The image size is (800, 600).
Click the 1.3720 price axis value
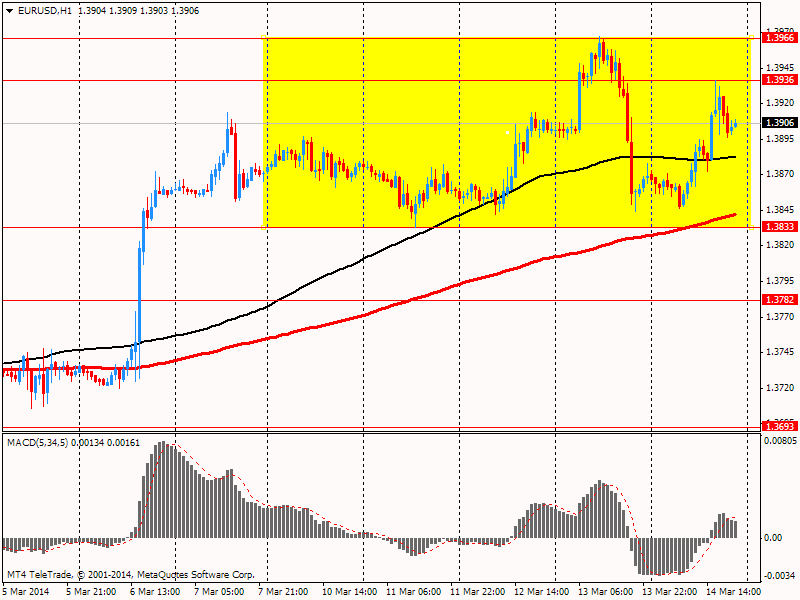point(780,388)
